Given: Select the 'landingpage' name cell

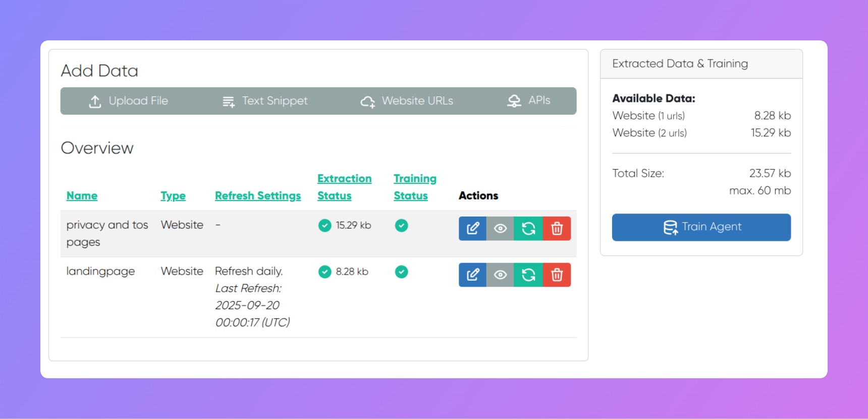Looking at the screenshot, I should [x=100, y=272].
